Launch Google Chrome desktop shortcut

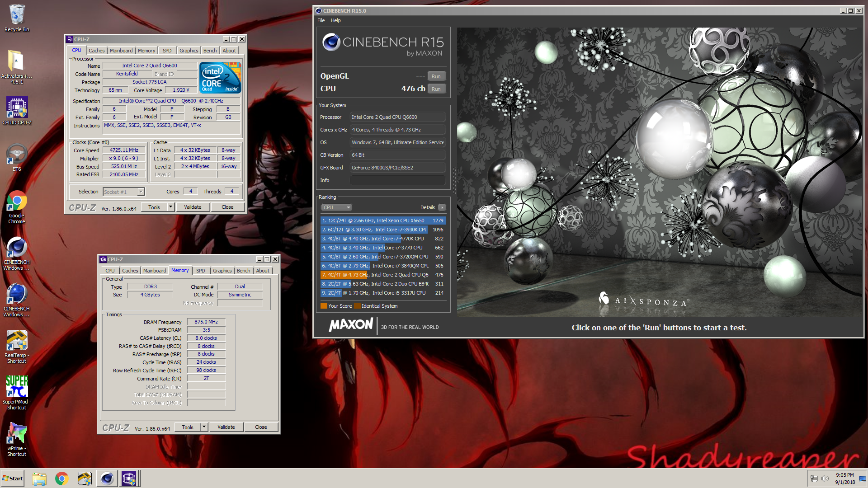(x=17, y=207)
